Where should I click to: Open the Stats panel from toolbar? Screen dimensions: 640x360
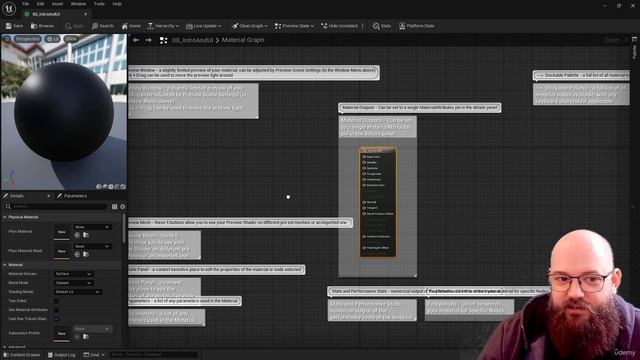click(x=382, y=26)
